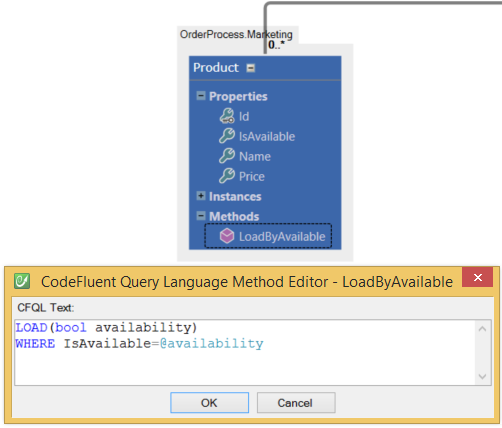
Task: Click the scroll up arrow in CFQL editor
Action: [x=482, y=329]
